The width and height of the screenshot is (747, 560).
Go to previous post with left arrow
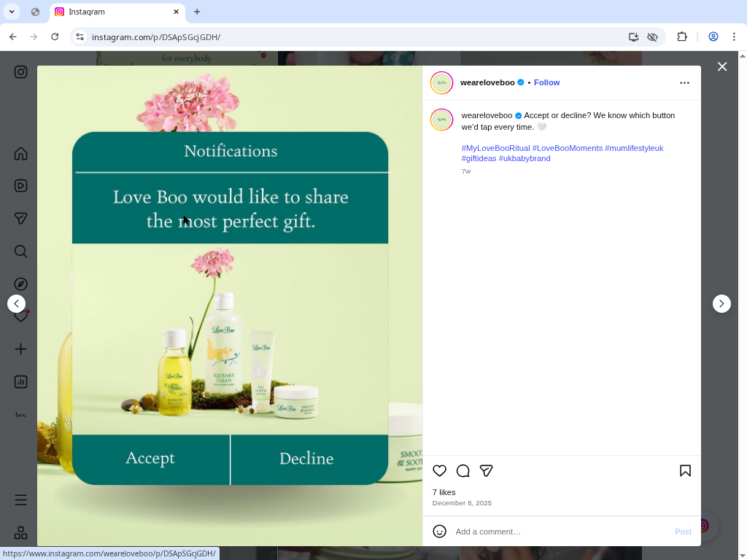16,303
